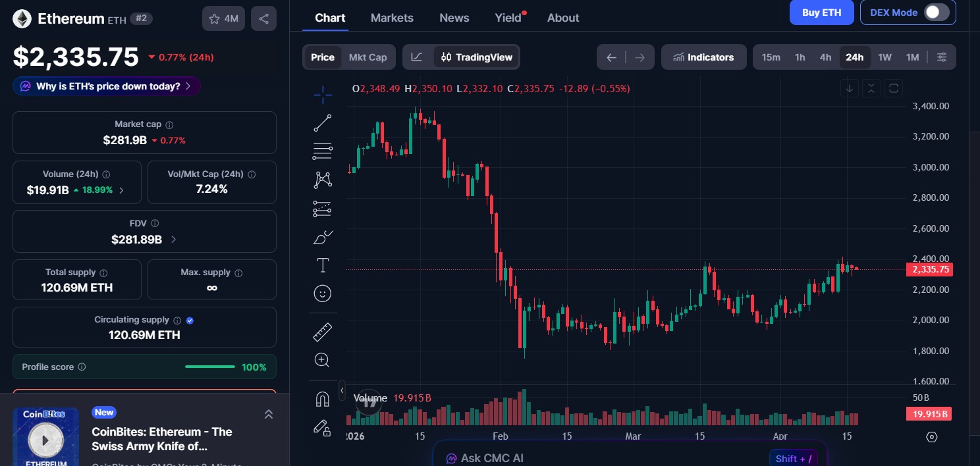Select the trend line drawing tool
This screenshot has width=980, height=466.
322,122
